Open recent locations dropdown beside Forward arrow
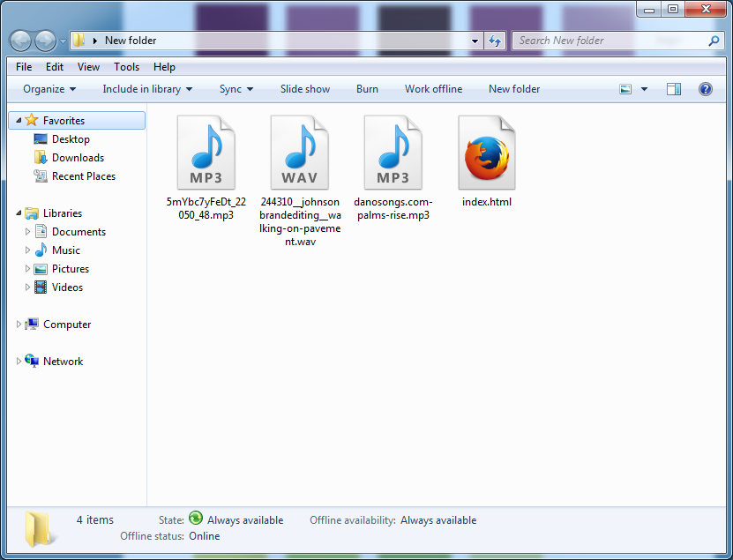733x560 pixels. tap(63, 41)
